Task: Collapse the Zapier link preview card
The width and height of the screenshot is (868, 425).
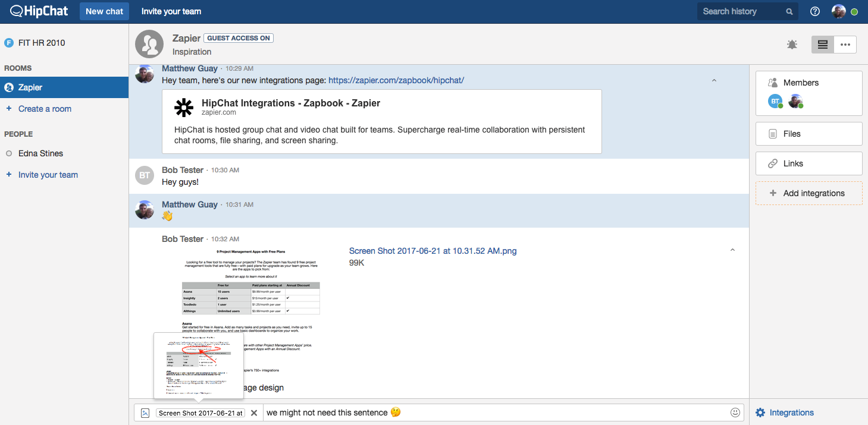Action: (714, 80)
